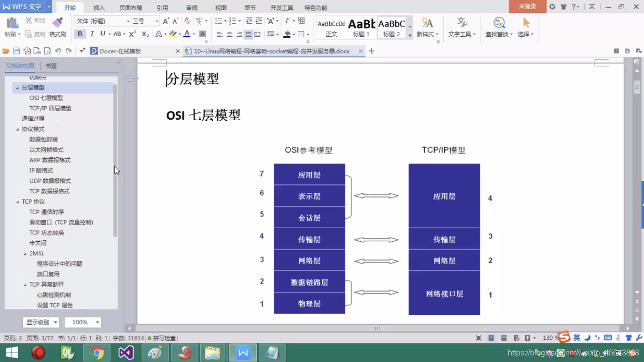Toggle spell check (拼写检查) in the status bar

point(162,338)
